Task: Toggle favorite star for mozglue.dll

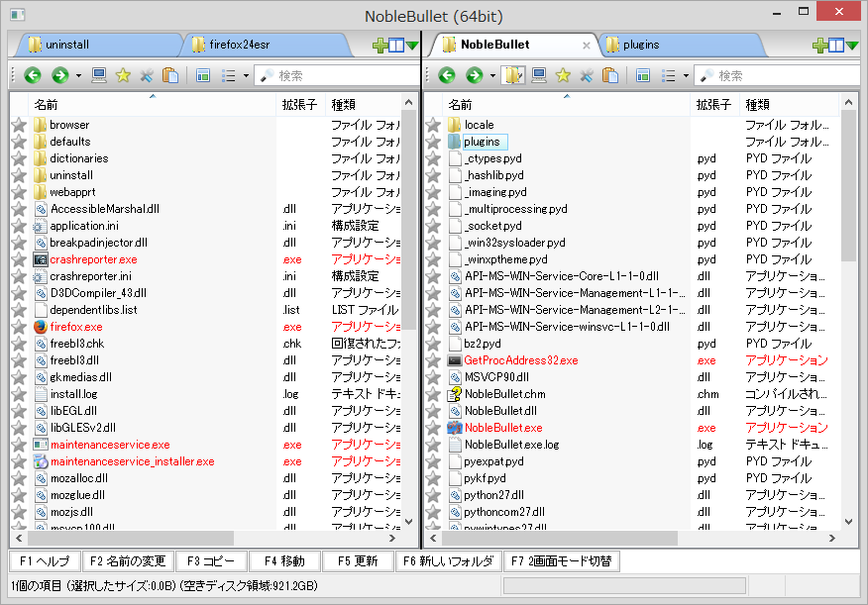Action: pos(19,495)
